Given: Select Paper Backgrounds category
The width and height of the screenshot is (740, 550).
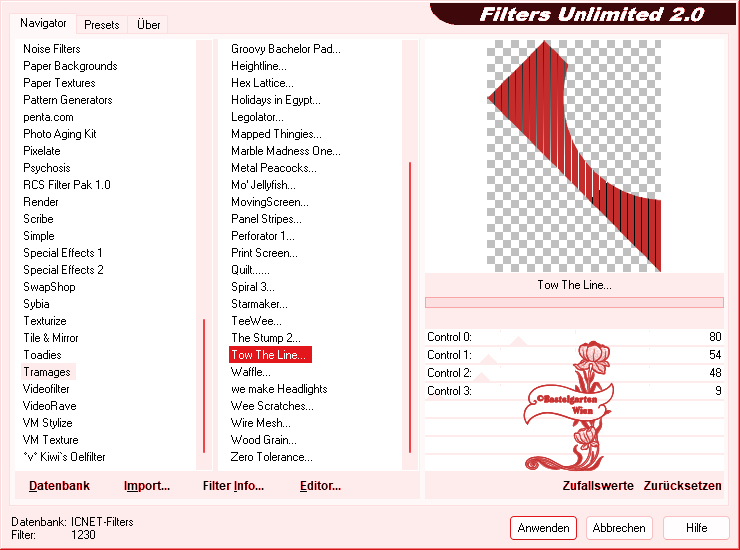Looking at the screenshot, I should 70,66.
